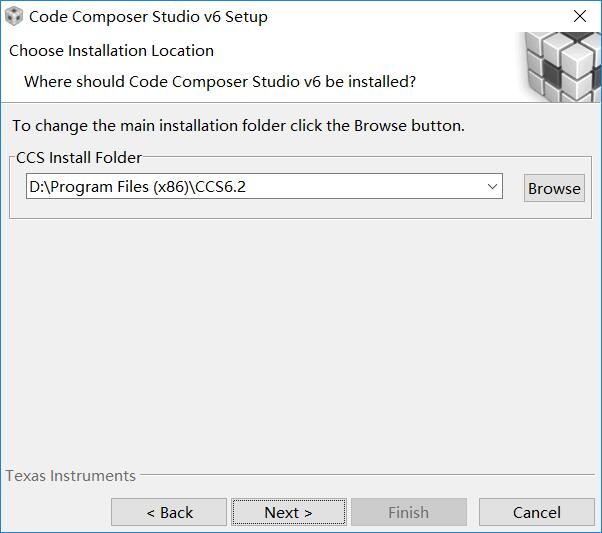Cancel the Code Composer Studio installation

click(537, 512)
